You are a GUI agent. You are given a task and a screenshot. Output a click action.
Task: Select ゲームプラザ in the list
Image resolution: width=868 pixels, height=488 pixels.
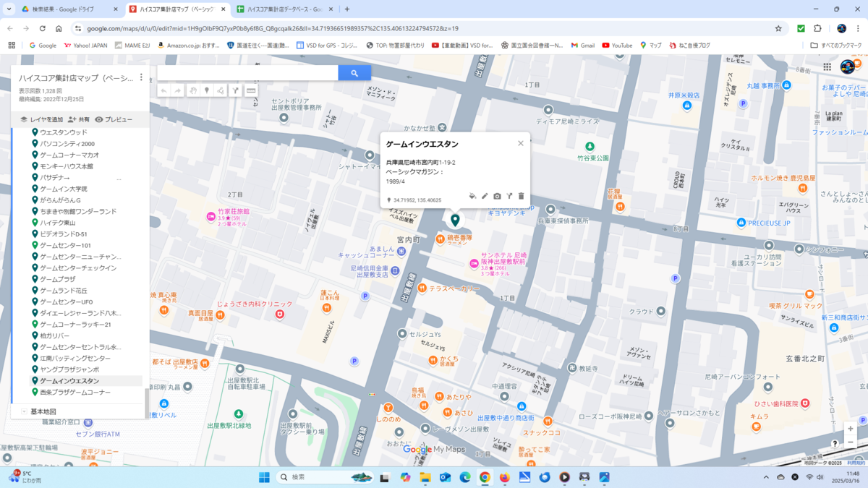[58, 279]
